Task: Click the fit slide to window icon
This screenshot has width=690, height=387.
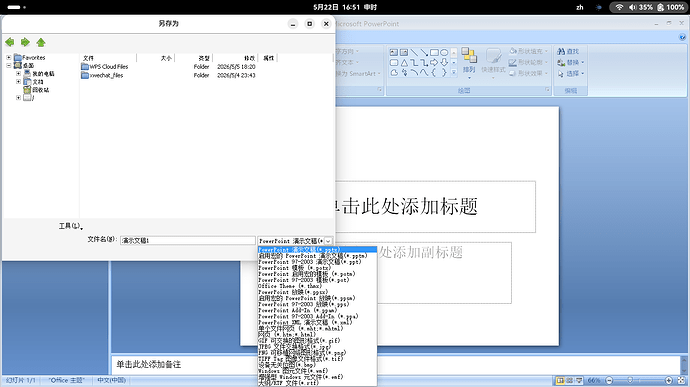Action: (x=681, y=380)
